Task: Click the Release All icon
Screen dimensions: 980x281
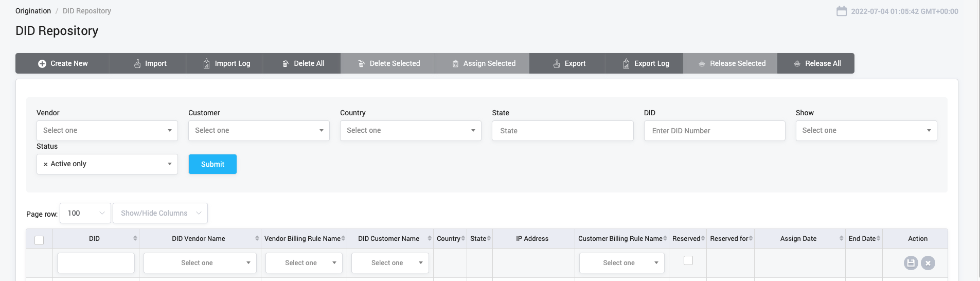Action: point(797,64)
